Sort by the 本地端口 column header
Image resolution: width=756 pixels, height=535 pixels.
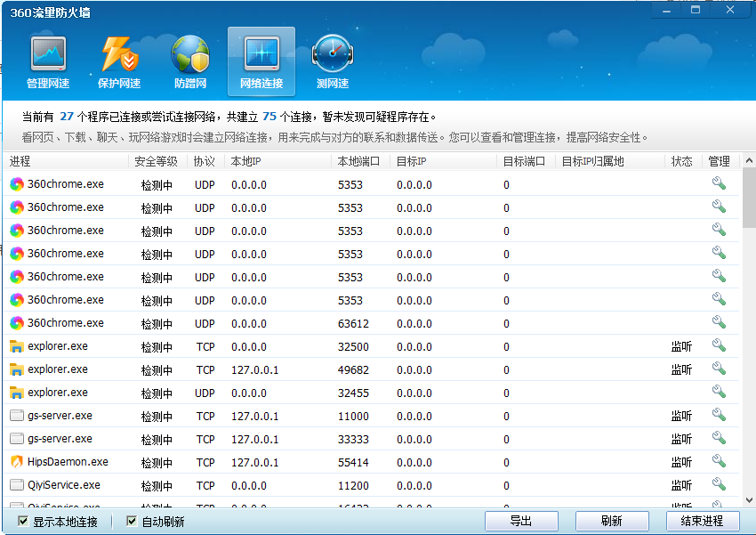pos(360,161)
